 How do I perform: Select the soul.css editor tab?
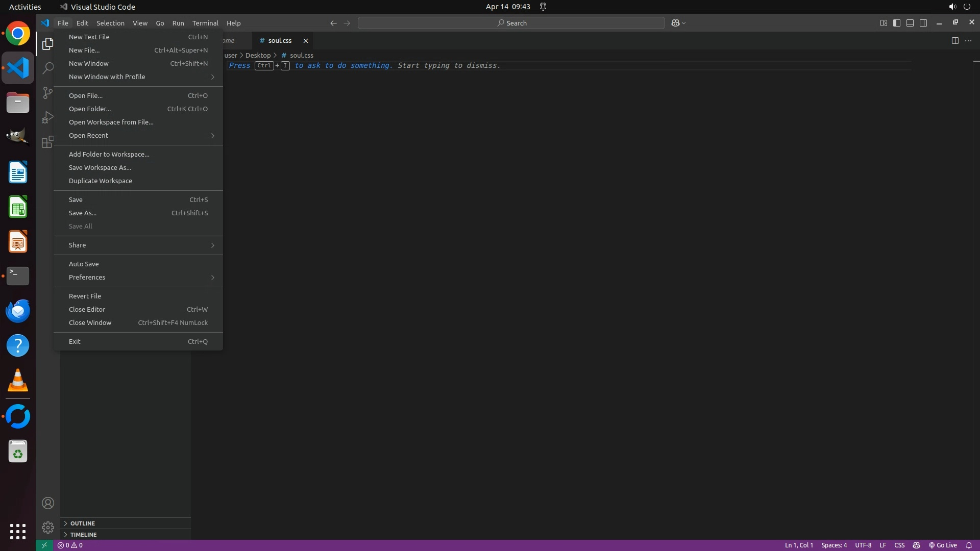[280, 40]
